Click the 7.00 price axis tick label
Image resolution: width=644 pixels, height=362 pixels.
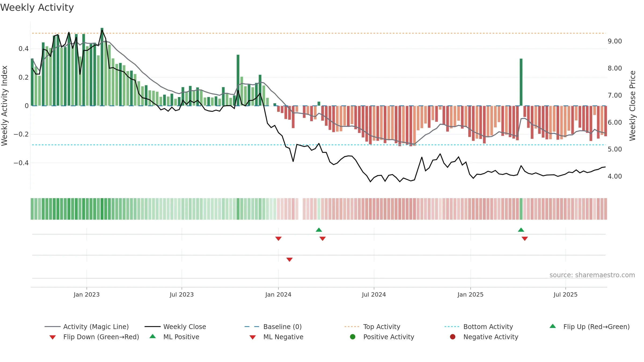[x=615, y=95]
